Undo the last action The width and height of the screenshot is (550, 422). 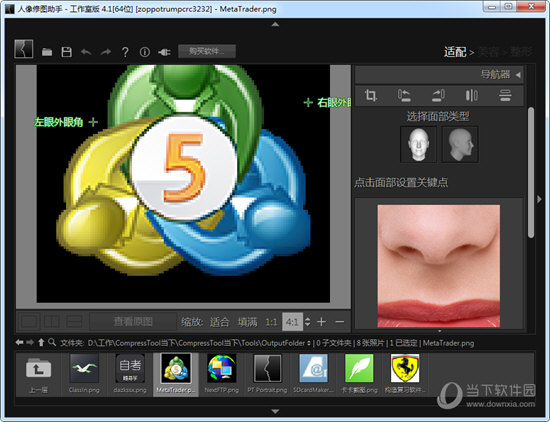(86, 52)
